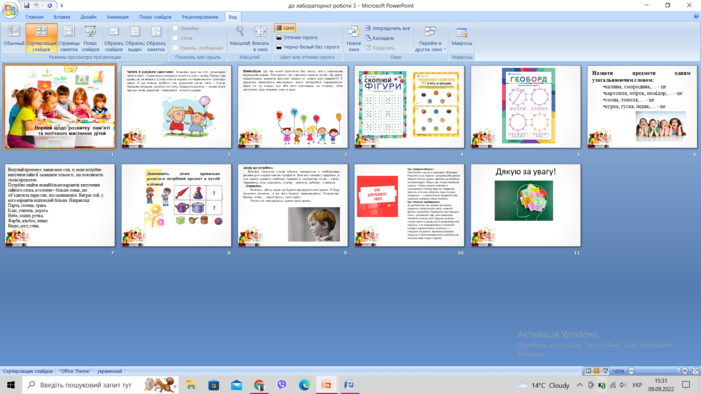Select Оттенки серого grayscale option
The width and height of the screenshot is (701, 394).
[297, 38]
